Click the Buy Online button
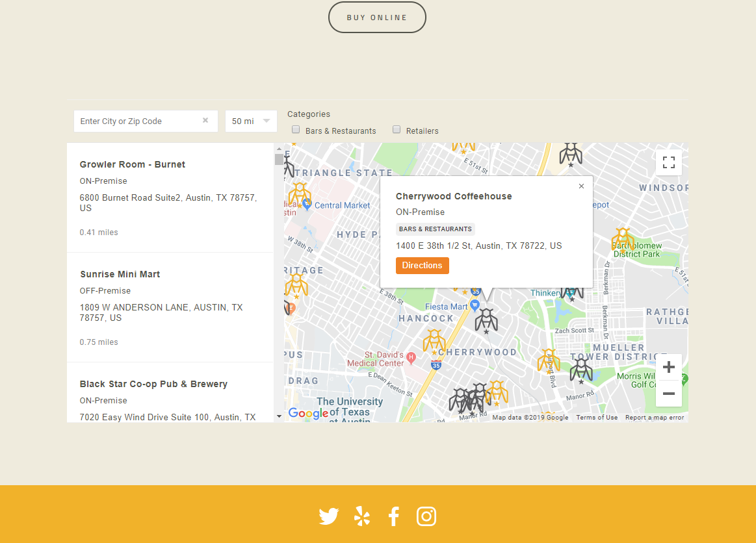 point(377,18)
